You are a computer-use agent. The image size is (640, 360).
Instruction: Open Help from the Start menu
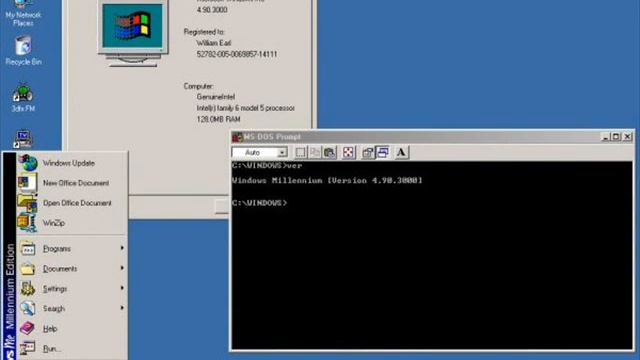tap(72, 329)
